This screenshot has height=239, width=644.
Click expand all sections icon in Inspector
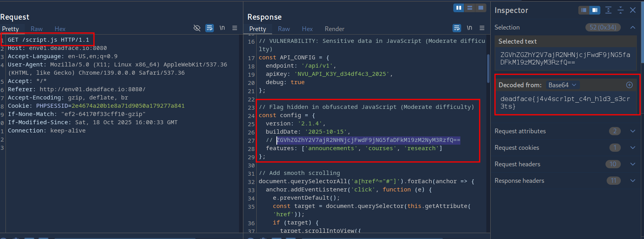(x=608, y=10)
